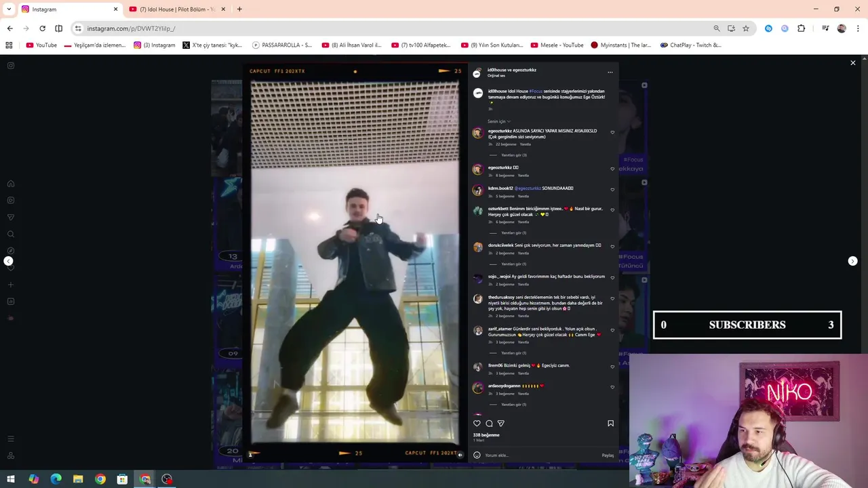Share the post via paper plane icon

501,424
